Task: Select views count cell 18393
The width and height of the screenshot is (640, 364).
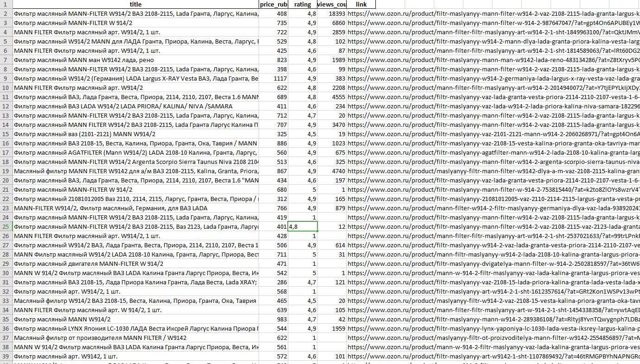Action: 332,13
